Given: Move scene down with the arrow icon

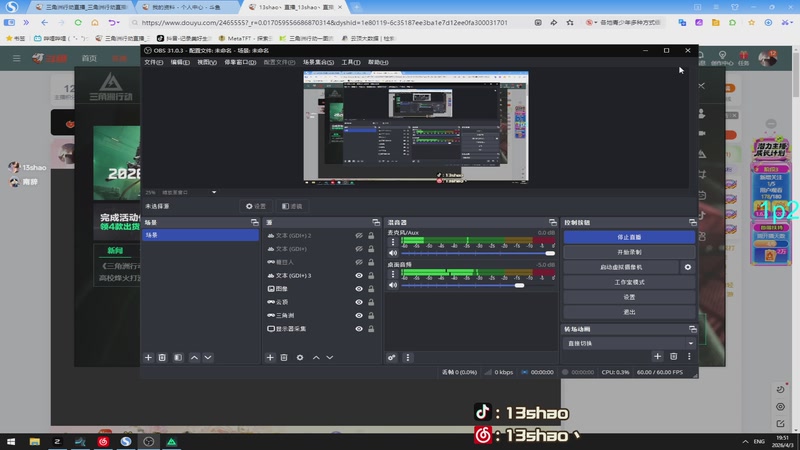Looking at the screenshot, I should pyautogui.click(x=208, y=358).
